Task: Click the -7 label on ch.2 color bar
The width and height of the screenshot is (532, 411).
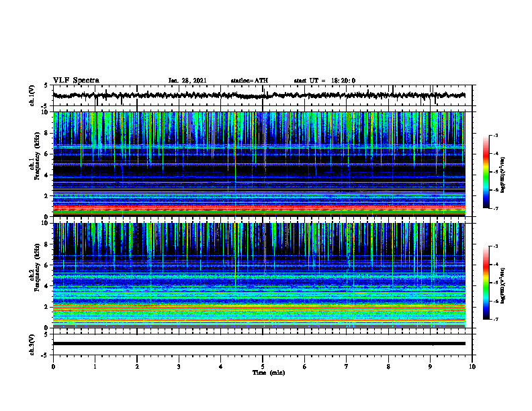Action: 495,319
